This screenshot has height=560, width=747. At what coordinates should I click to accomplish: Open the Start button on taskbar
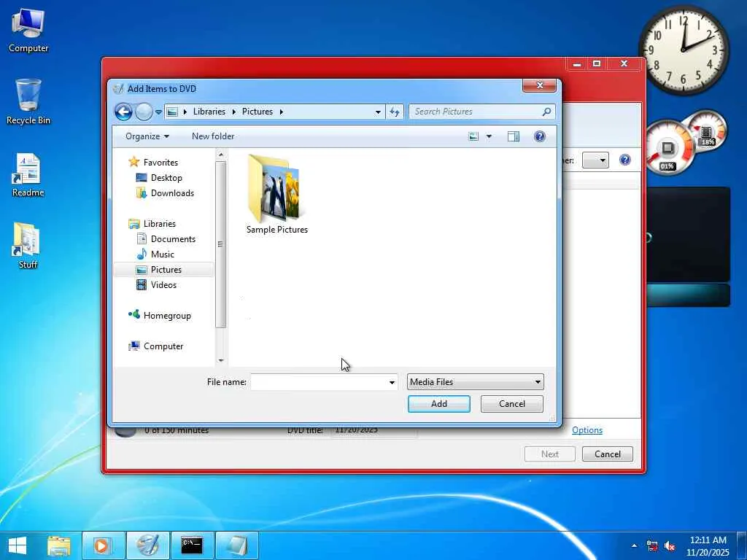(18, 545)
